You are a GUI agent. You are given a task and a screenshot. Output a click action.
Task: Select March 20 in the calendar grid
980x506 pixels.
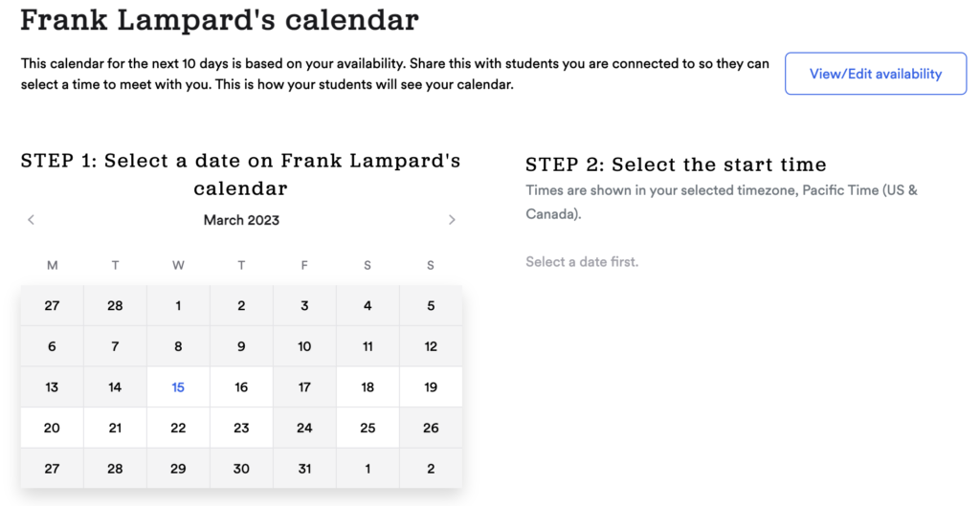point(52,428)
